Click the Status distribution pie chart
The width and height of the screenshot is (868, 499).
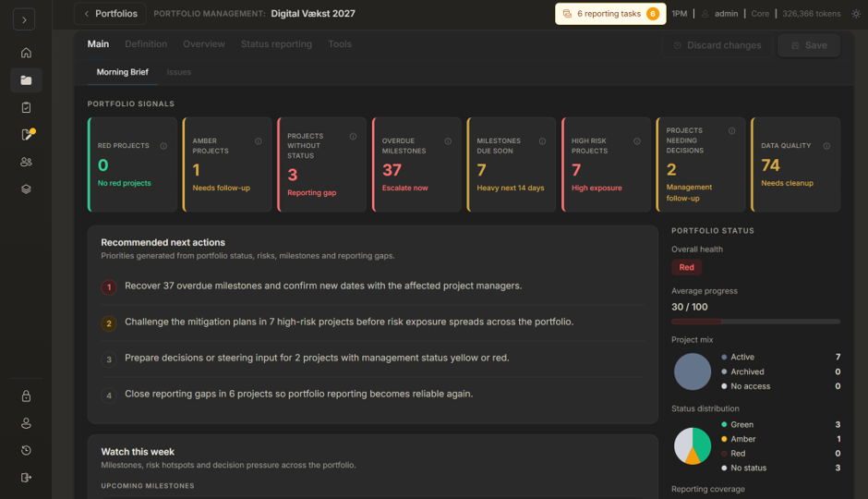click(693, 445)
